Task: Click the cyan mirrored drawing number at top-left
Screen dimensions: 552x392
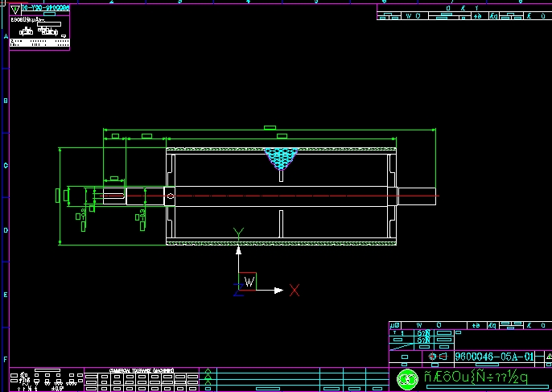Action: 45,8
